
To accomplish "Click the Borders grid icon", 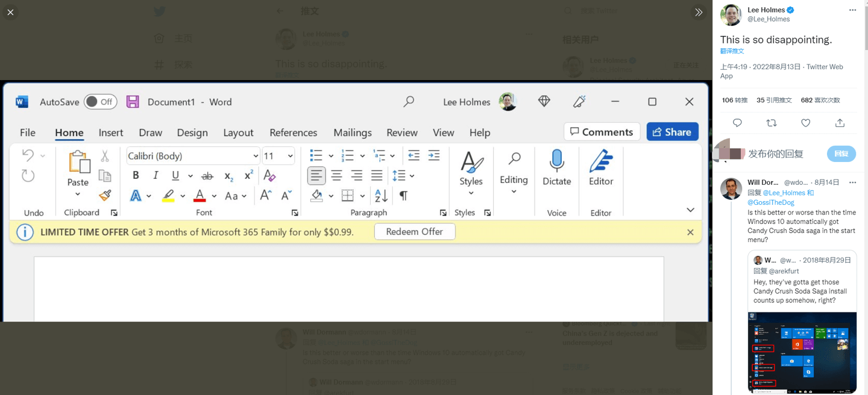I will coord(348,196).
